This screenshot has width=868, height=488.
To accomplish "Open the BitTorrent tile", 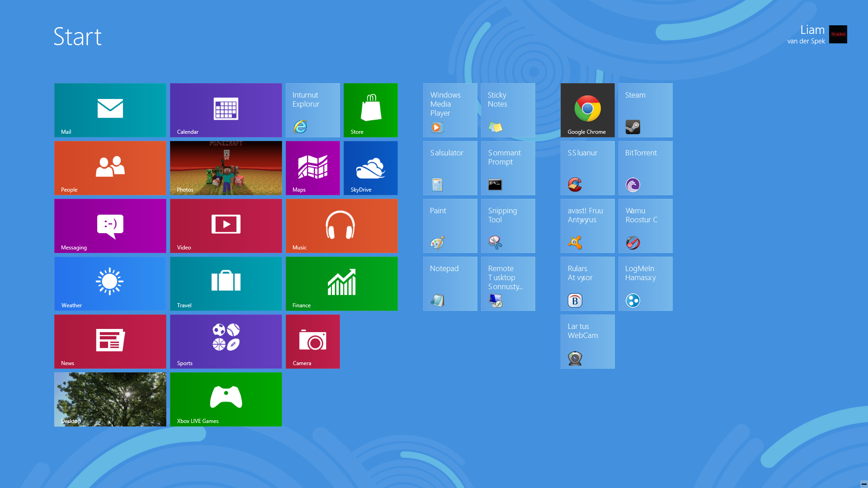I will [x=645, y=168].
